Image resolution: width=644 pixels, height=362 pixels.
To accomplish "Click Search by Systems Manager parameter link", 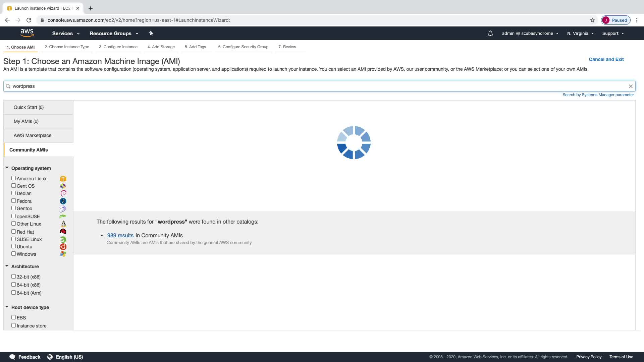I will point(598,95).
